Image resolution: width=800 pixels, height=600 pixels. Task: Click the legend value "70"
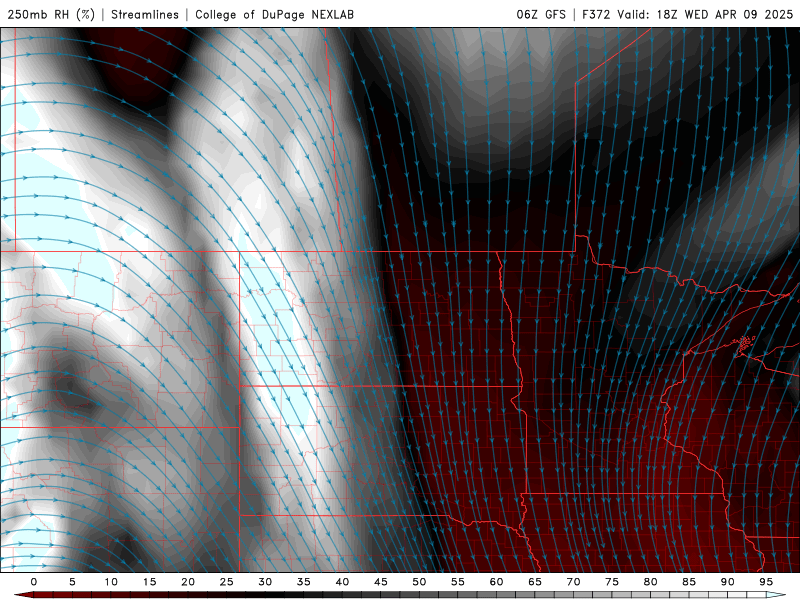coord(573,582)
